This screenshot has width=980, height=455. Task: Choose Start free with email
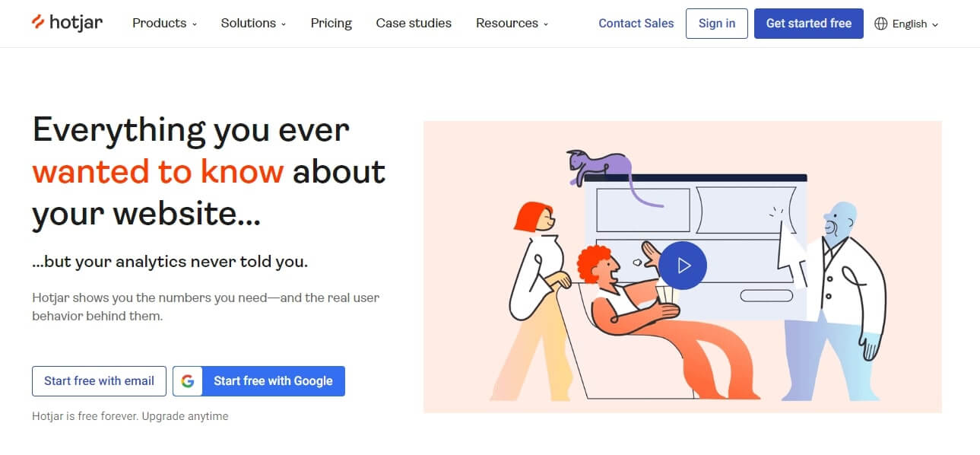pyautogui.click(x=99, y=381)
